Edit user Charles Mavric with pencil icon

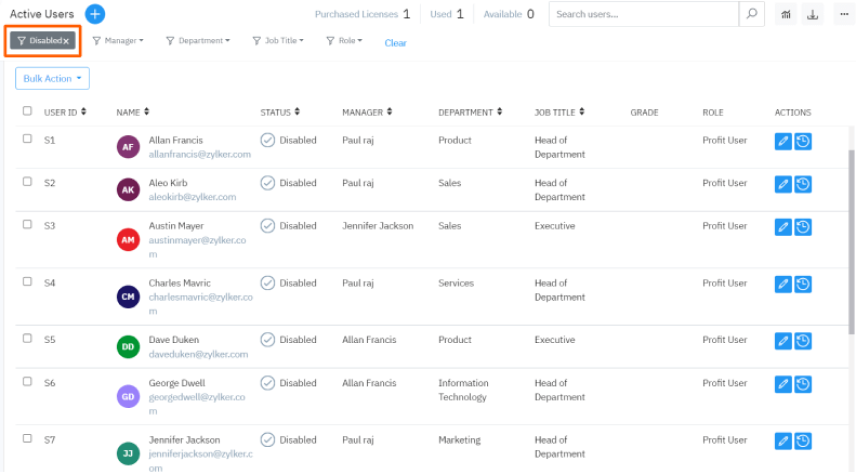click(x=783, y=284)
